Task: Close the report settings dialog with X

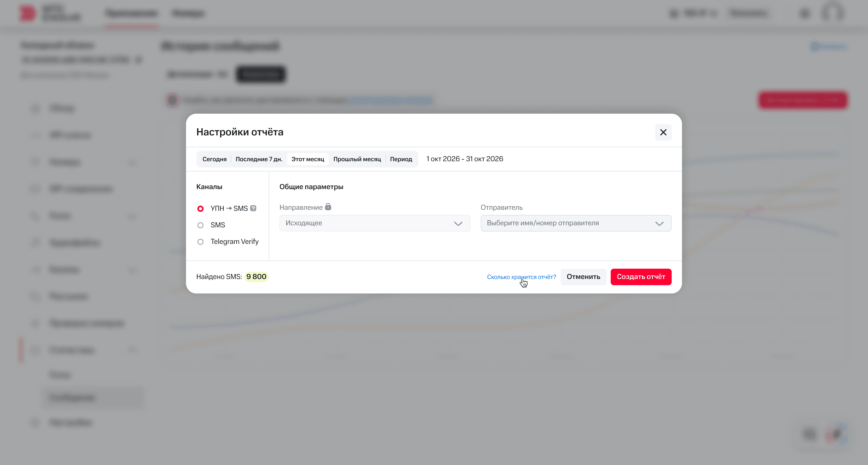Action: [x=663, y=132]
